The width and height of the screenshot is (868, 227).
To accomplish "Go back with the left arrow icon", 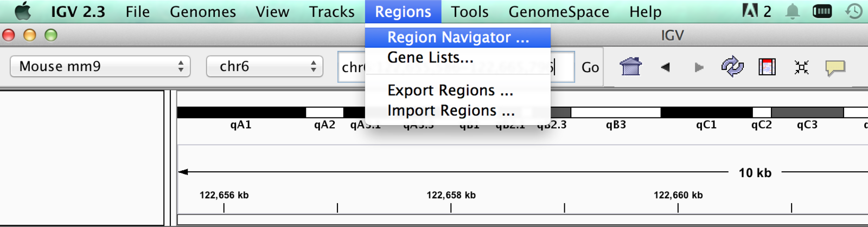I will point(665,67).
